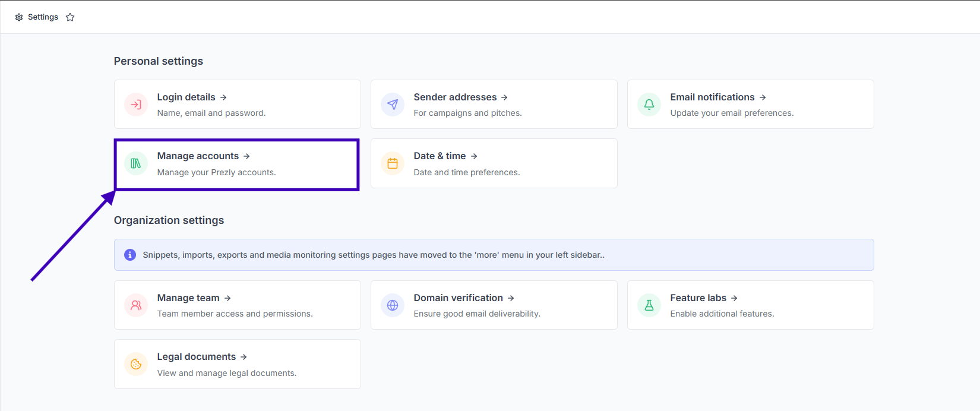The image size is (980, 411).
Task: Click the Manage team people icon
Action: click(x=136, y=305)
